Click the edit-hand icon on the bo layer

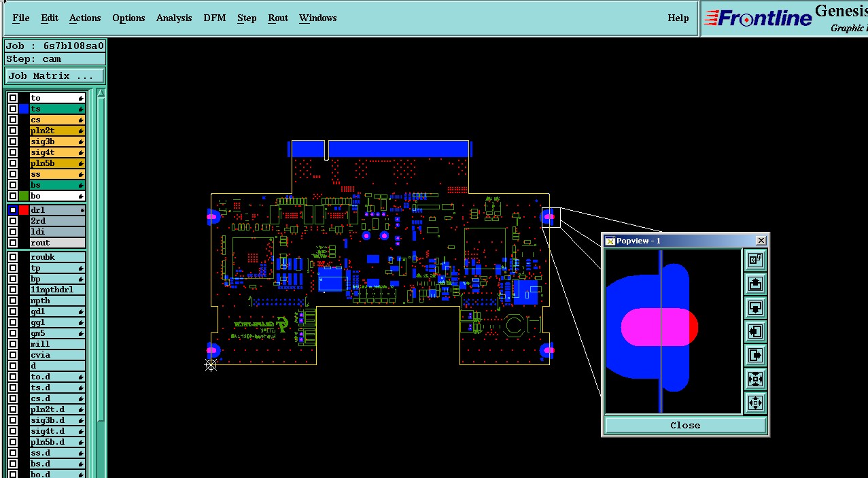click(x=81, y=196)
